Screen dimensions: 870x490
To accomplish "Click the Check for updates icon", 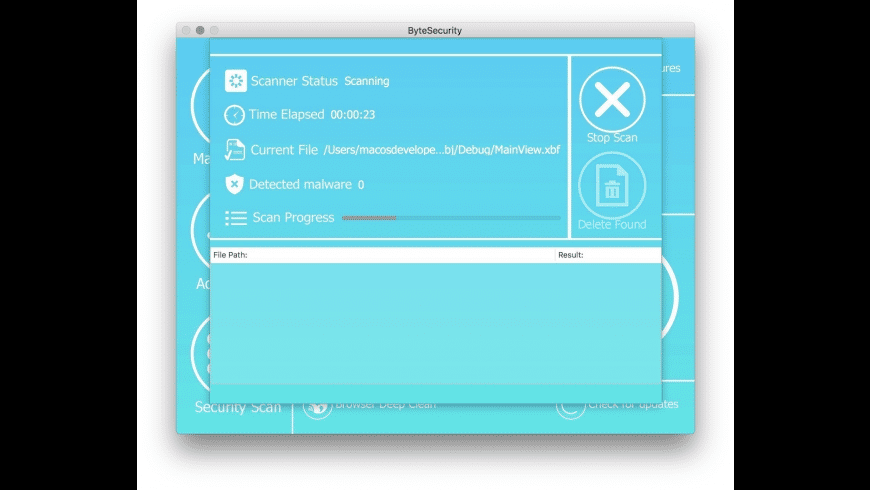I will [x=571, y=408].
